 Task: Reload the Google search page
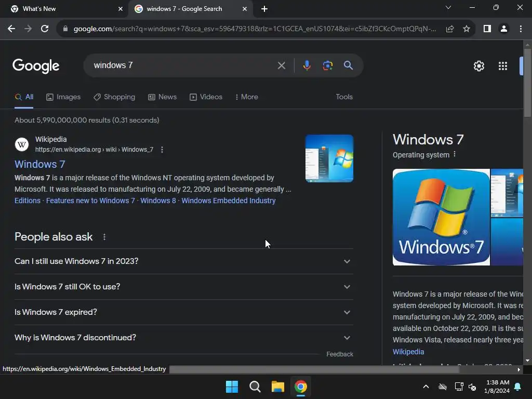[45, 29]
